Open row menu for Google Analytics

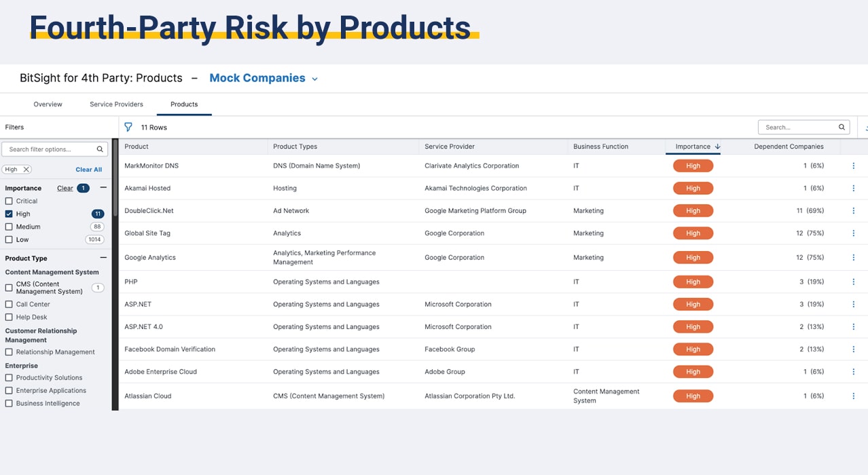click(854, 257)
